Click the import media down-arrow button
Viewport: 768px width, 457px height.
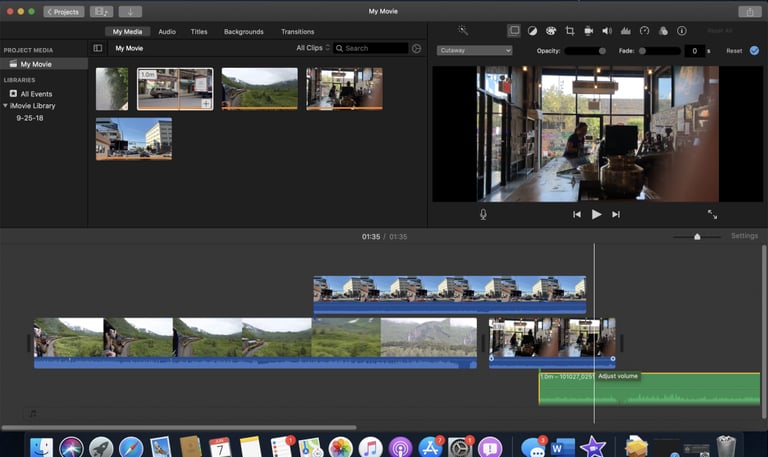[x=130, y=12]
